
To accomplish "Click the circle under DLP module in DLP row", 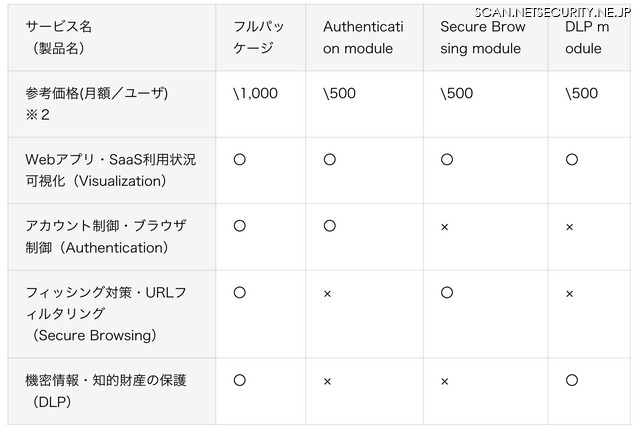I will click(572, 380).
